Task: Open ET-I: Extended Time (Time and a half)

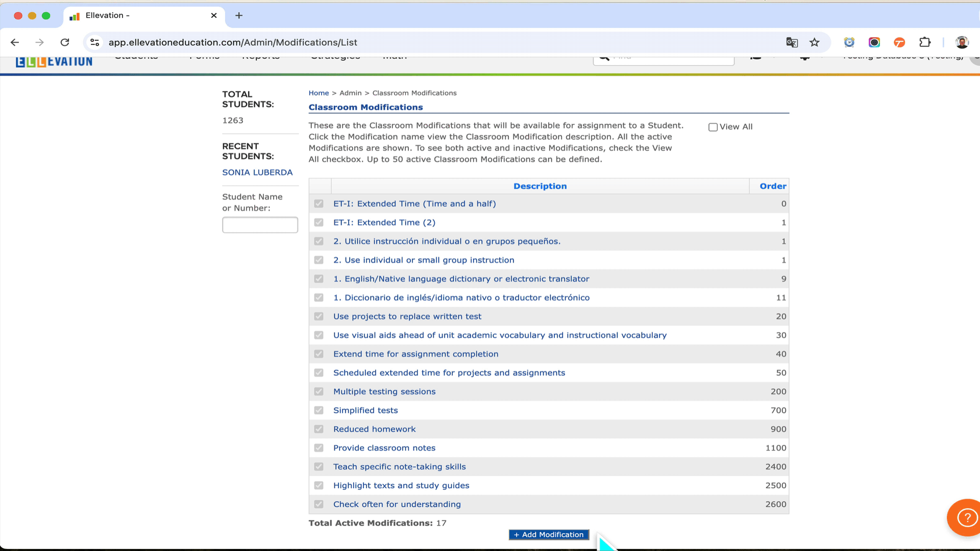Action: (414, 204)
